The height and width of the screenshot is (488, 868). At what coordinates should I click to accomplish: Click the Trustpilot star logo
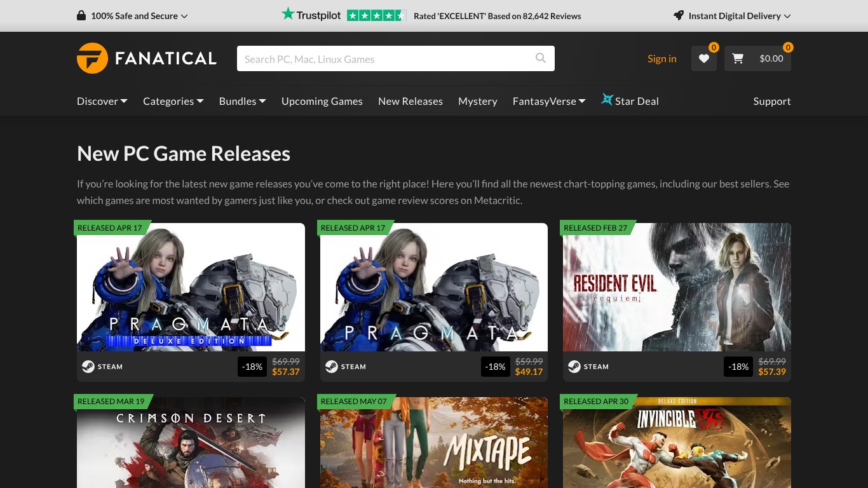288,14
